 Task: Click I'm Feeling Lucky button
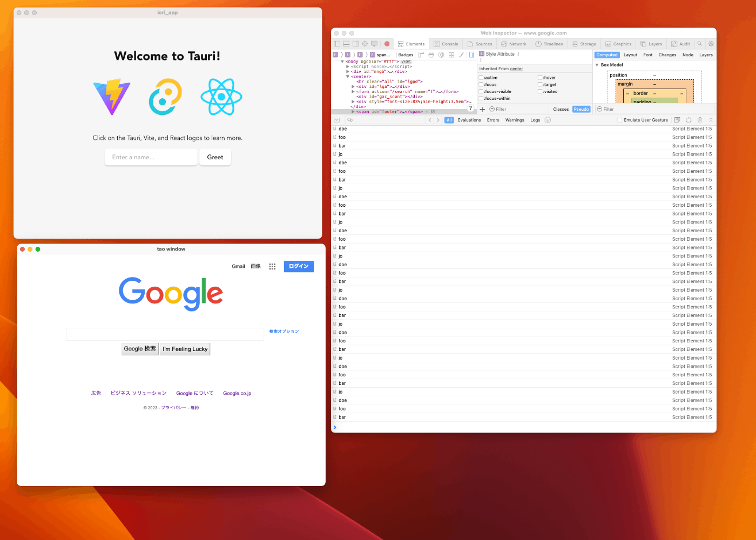coord(185,349)
